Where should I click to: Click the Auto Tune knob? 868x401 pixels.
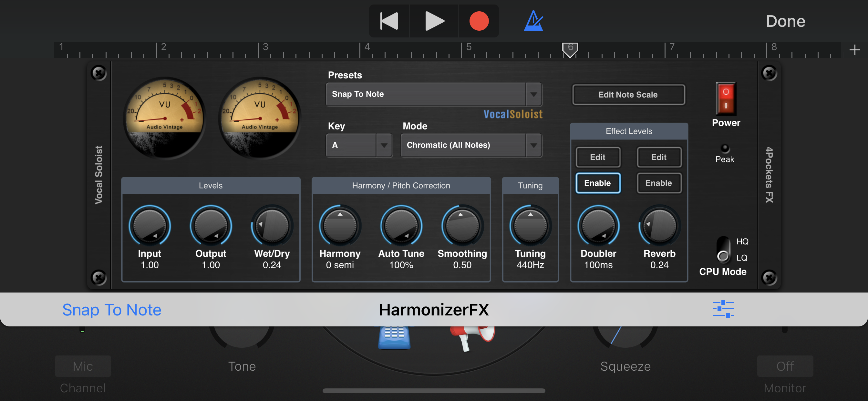[x=401, y=225]
